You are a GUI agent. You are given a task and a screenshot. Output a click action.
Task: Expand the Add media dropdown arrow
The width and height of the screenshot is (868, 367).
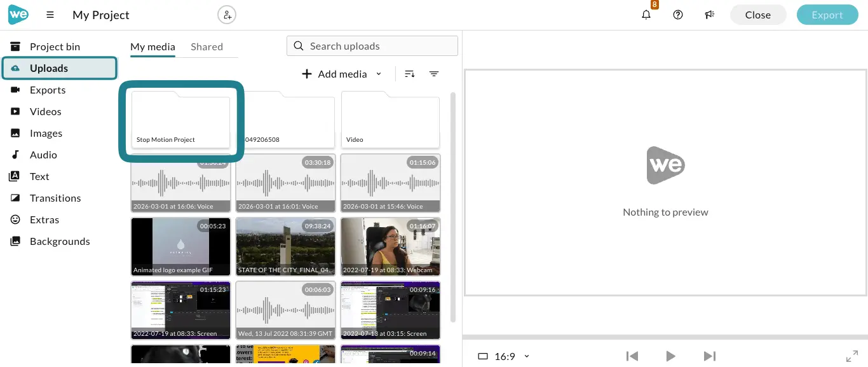click(379, 74)
